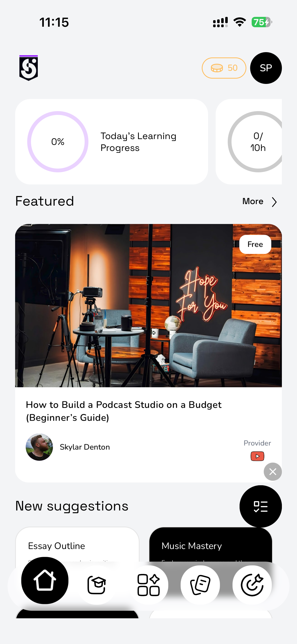Tap the Free price badge
The image size is (297, 644).
click(x=255, y=244)
